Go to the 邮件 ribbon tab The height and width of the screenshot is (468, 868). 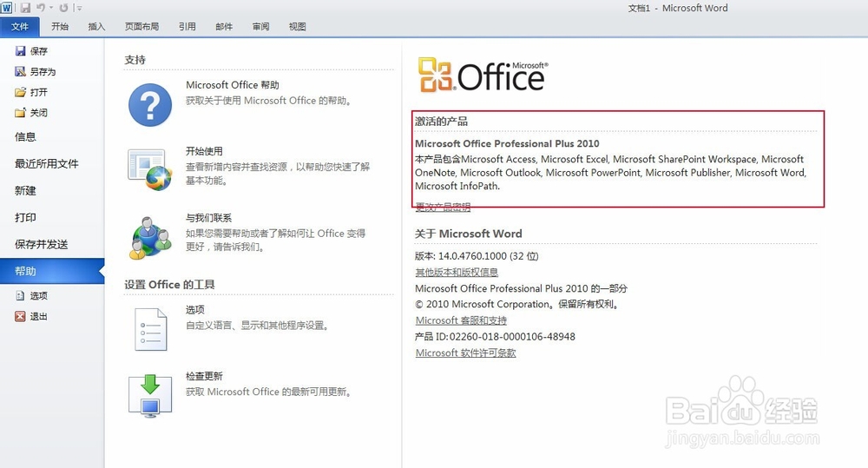(x=224, y=27)
